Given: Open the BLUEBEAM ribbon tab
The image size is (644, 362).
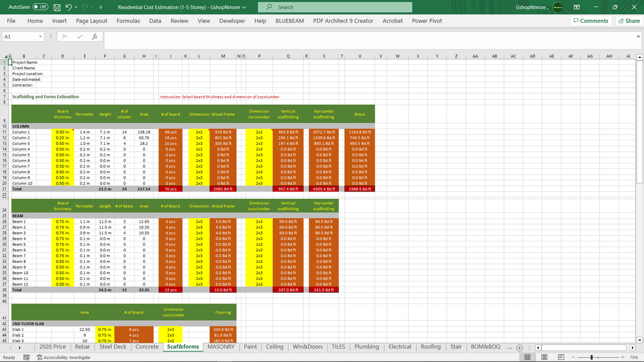Looking at the screenshot, I should pyautogui.click(x=289, y=21).
